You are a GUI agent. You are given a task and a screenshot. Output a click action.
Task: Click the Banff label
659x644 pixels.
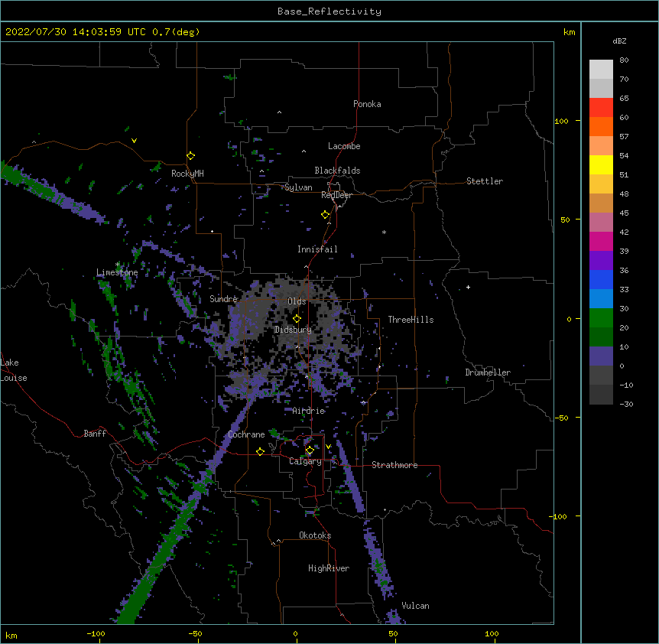click(95, 434)
